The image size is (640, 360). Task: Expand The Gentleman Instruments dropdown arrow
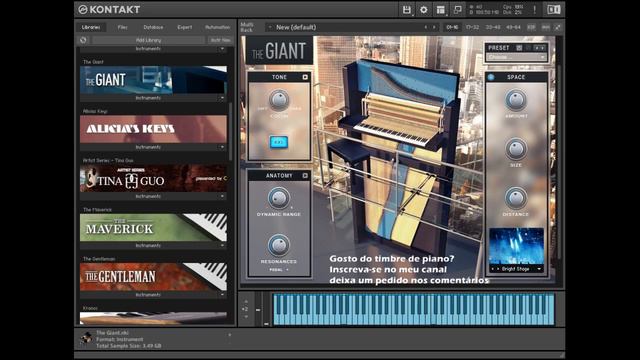coord(222,294)
